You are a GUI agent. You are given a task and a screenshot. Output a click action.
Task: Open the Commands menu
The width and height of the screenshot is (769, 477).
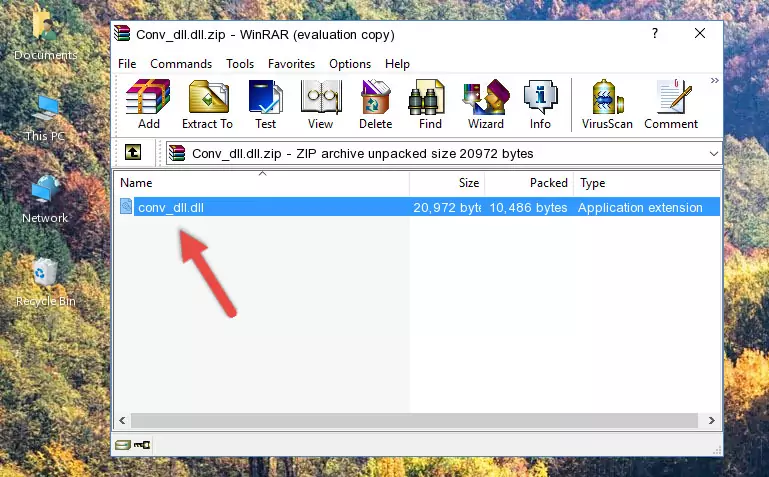pos(181,64)
